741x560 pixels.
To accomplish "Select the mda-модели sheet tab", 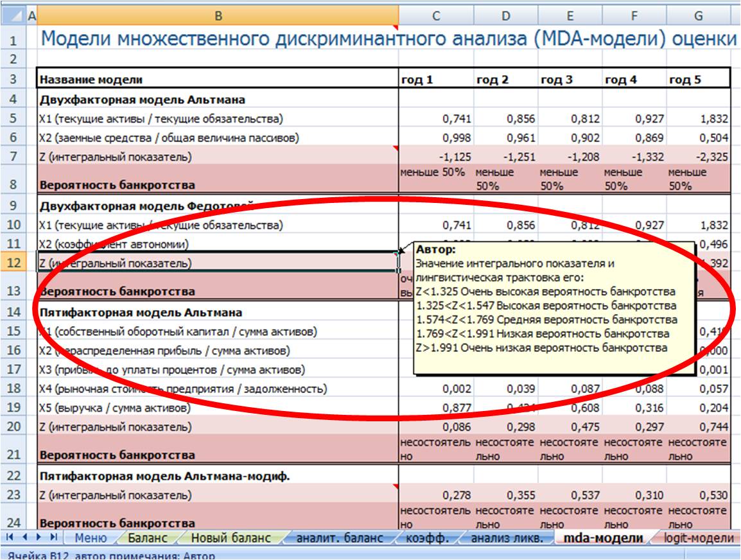I will tap(604, 538).
